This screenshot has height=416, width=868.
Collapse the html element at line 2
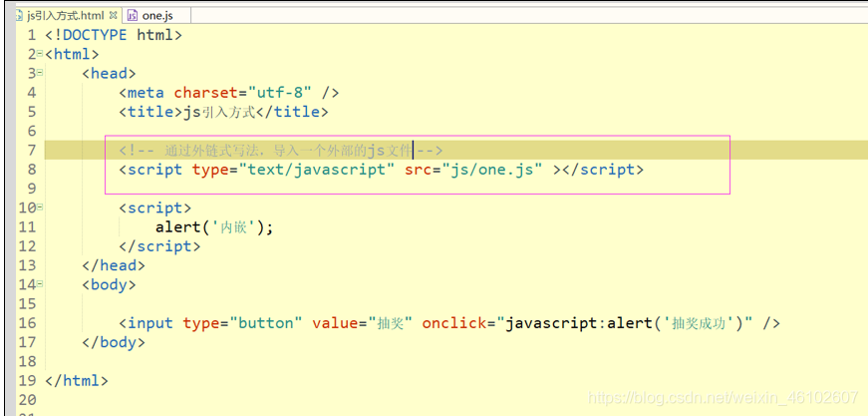(x=40, y=54)
